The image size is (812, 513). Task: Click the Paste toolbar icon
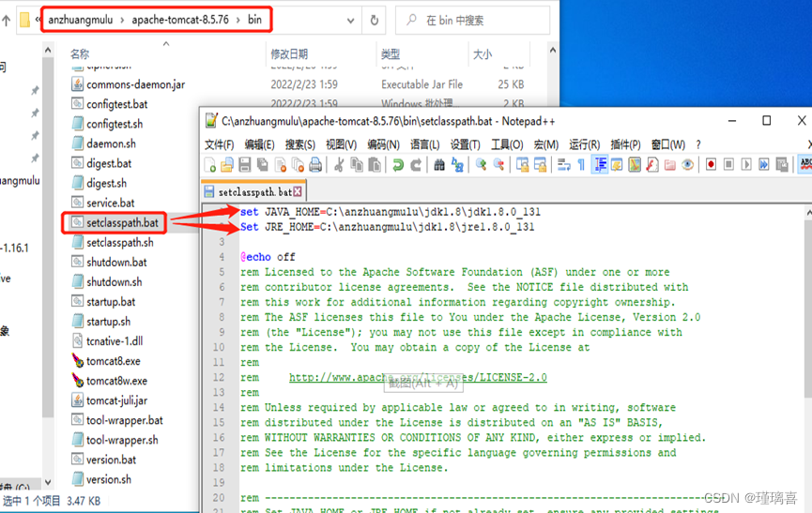click(x=375, y=165)
